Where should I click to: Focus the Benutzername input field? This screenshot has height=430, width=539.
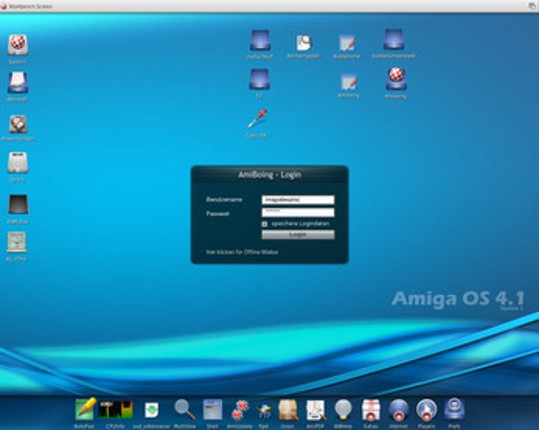pos(298,200)
